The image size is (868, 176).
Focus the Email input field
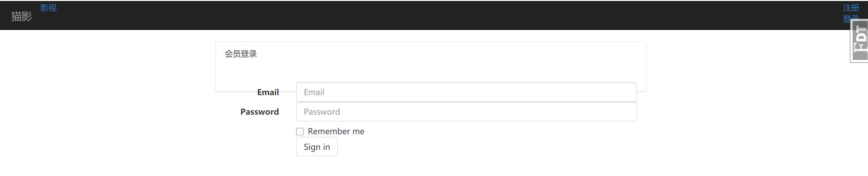pyautogui.click(x=466, y=92)
